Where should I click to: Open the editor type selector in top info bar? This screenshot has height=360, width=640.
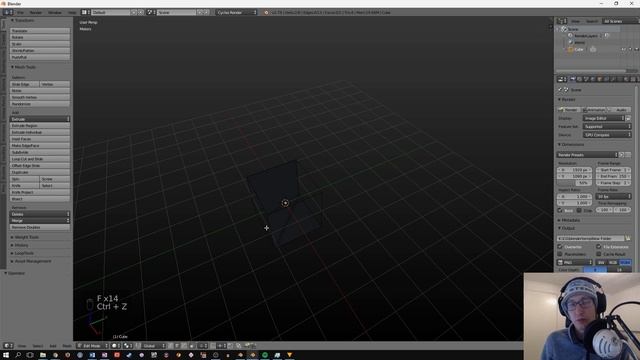click(x=8, y=12)
